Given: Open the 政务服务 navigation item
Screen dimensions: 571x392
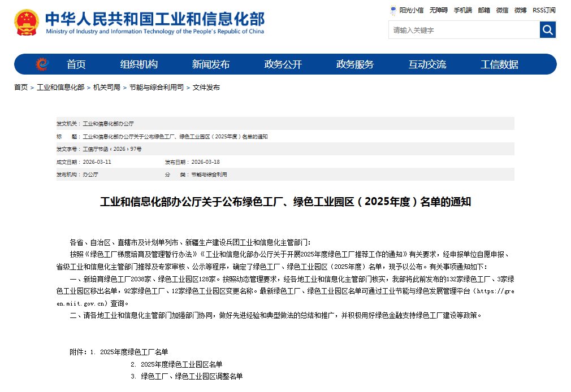Looking at the screenshot, I should (x=355, y=64).
